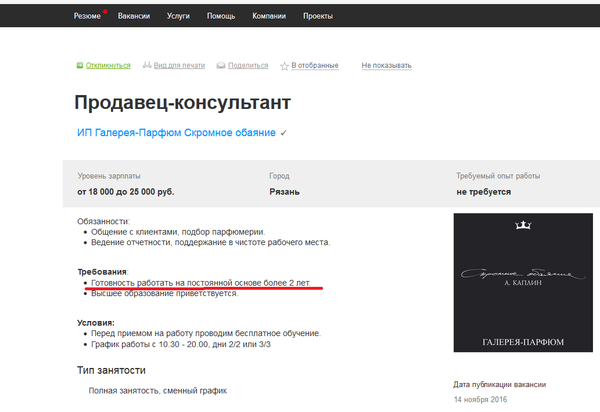Viewport: 600px width, 412px height.
Task: Hide the vacancy with Не показывать
Action: point(386,66)
